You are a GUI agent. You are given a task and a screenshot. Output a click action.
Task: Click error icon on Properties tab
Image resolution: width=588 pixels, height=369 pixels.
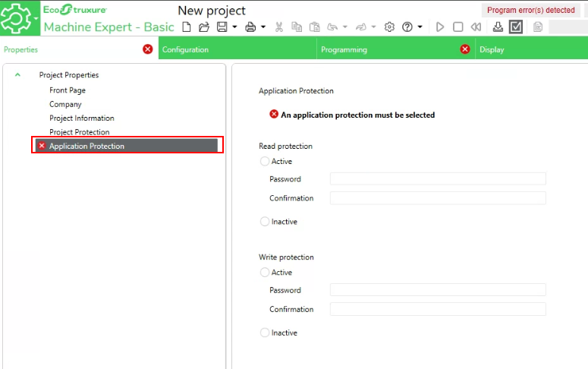[x=148, y=49]
